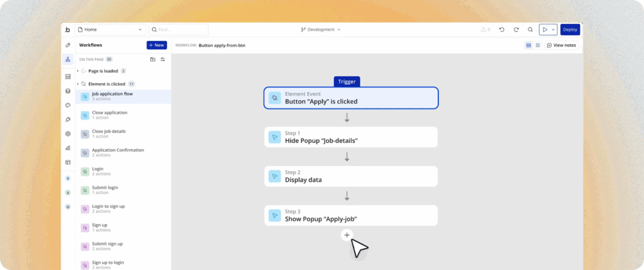Click the Deploy button

coord(570,30)
